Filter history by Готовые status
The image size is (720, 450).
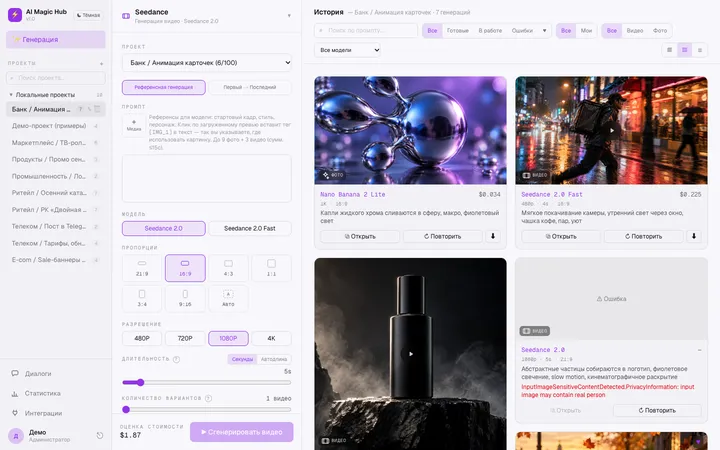tap(458, 31)
